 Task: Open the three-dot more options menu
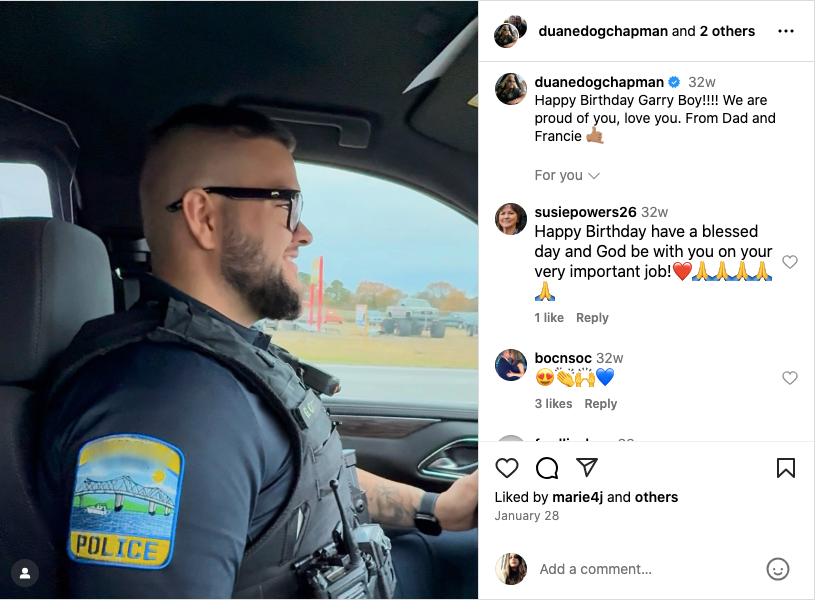click(787, 31)
